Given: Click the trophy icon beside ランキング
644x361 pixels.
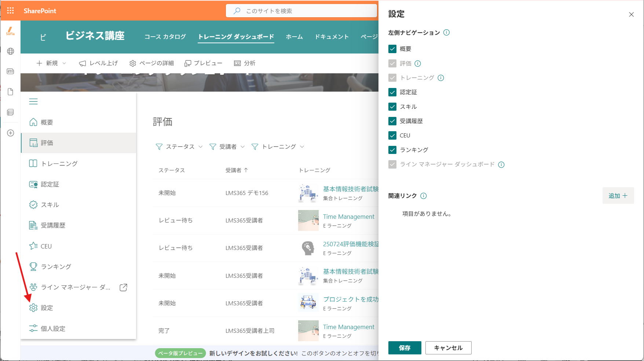Looking at the screenshot, I should tap(33, 266).
